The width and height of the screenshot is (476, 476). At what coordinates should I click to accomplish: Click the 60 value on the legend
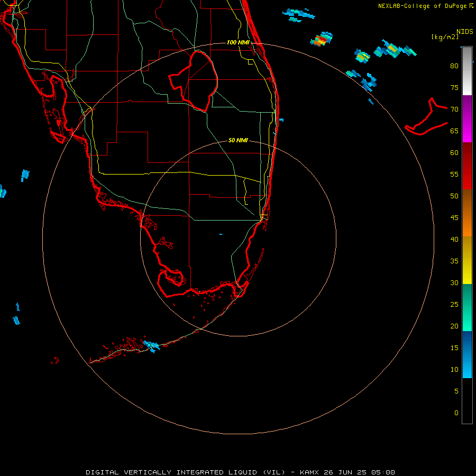click(x=454, y=153)
